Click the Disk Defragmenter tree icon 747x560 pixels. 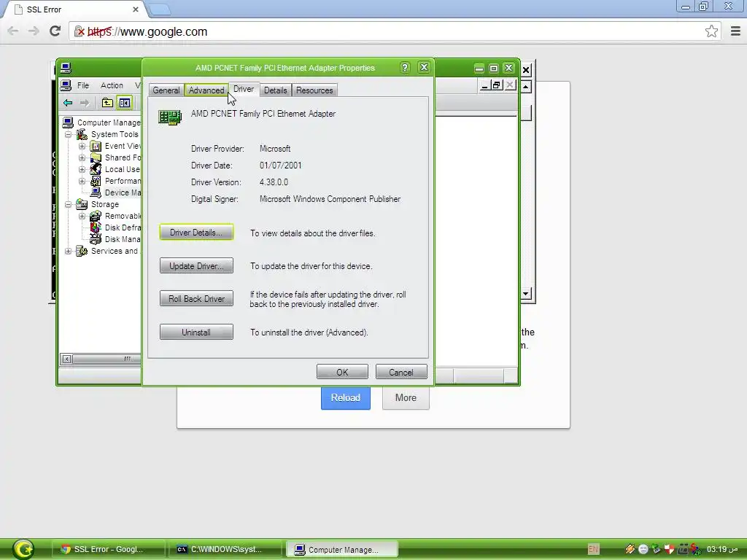click(96, 227)
